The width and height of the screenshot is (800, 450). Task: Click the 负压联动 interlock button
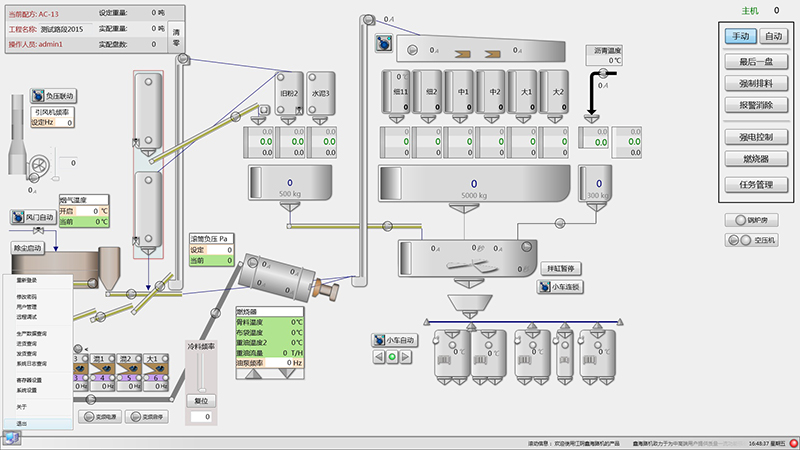(x=47, y=96)
